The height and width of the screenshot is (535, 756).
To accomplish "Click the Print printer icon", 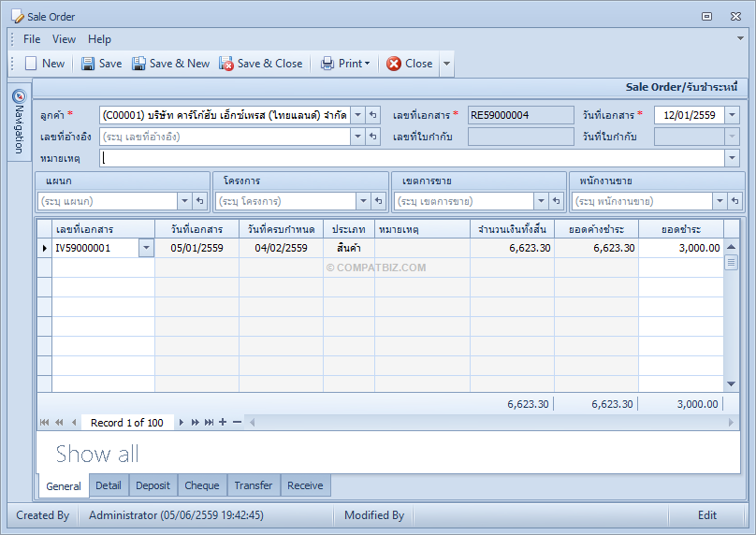I will [x=327, y=64].
